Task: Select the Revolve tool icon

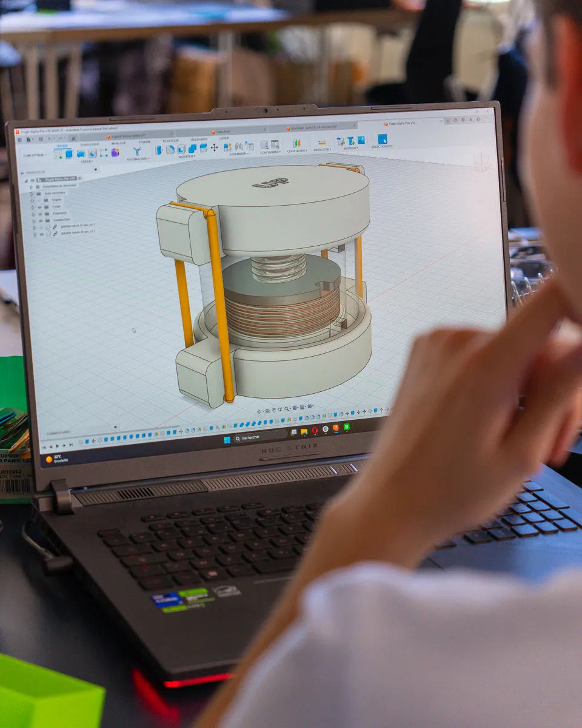Action: point(81,153)
